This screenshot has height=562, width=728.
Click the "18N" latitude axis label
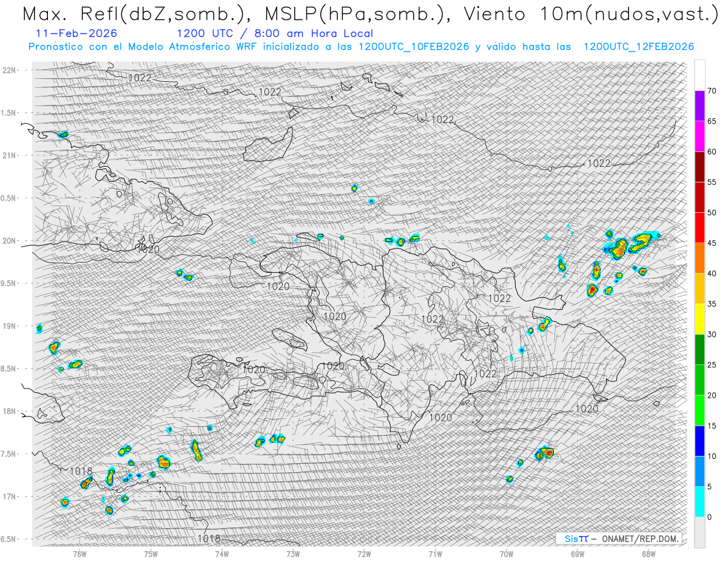click(10, 411)
